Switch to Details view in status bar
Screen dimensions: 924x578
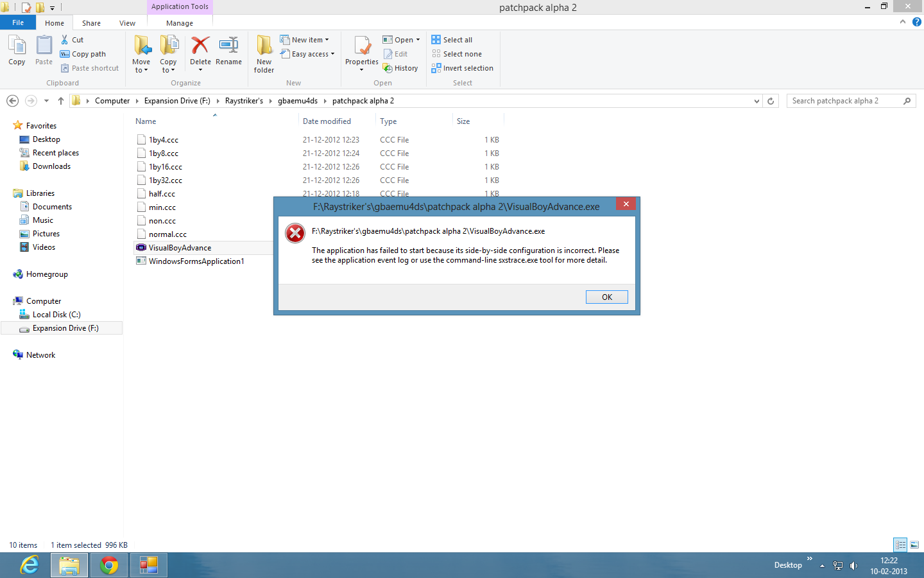[x=900, y=545]
